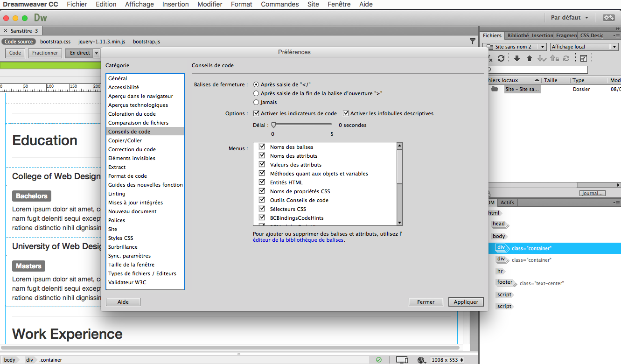621x364 pixels.
Task: Click the Appliquer button
Action: (x=466, y=302)
